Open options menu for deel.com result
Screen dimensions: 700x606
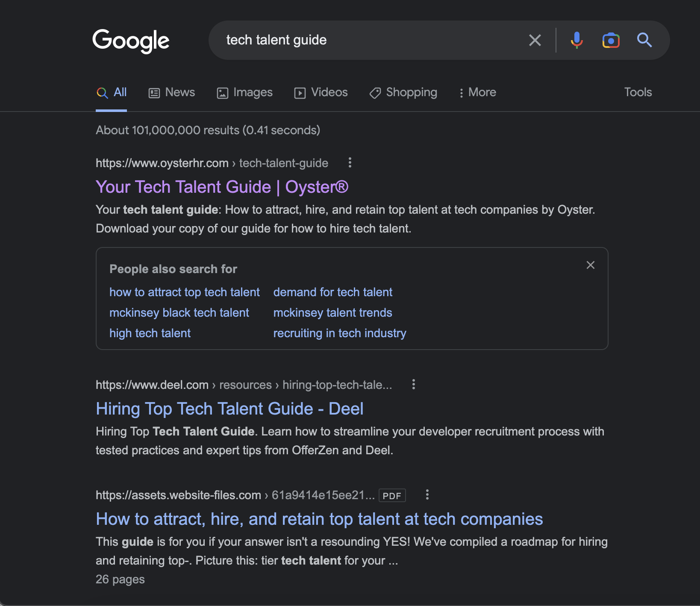click(x=414, y=384)
